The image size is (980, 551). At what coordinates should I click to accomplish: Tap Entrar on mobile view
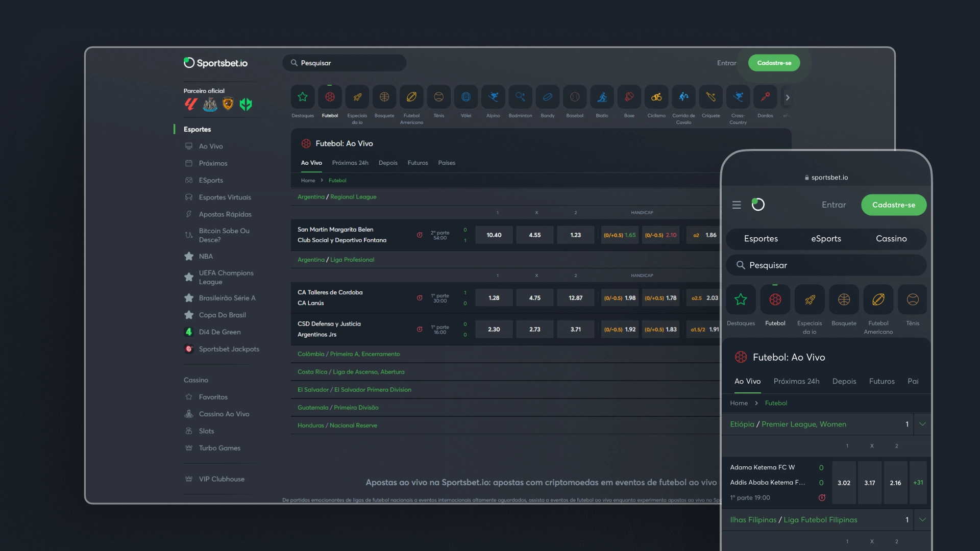[x=834, y=205]
